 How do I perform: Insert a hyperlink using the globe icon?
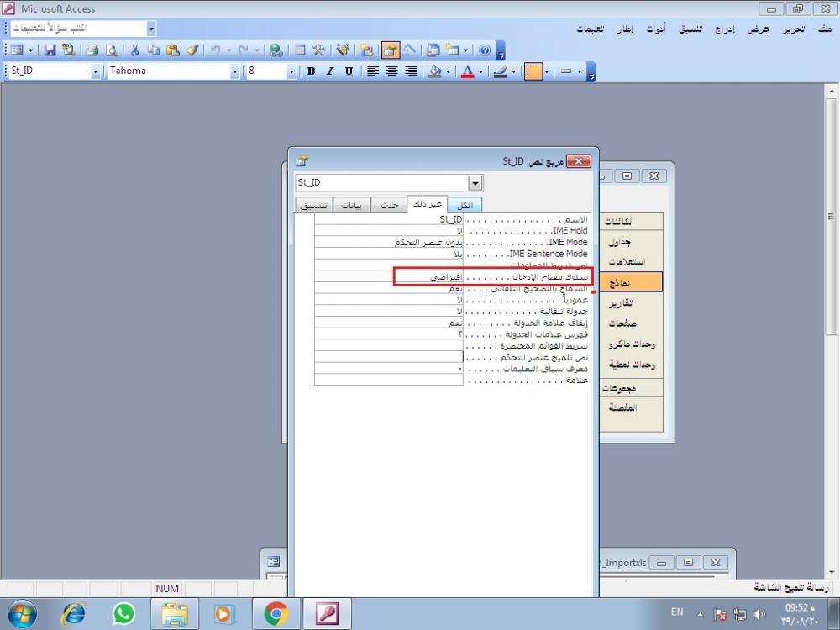click(x=276, y=50)
